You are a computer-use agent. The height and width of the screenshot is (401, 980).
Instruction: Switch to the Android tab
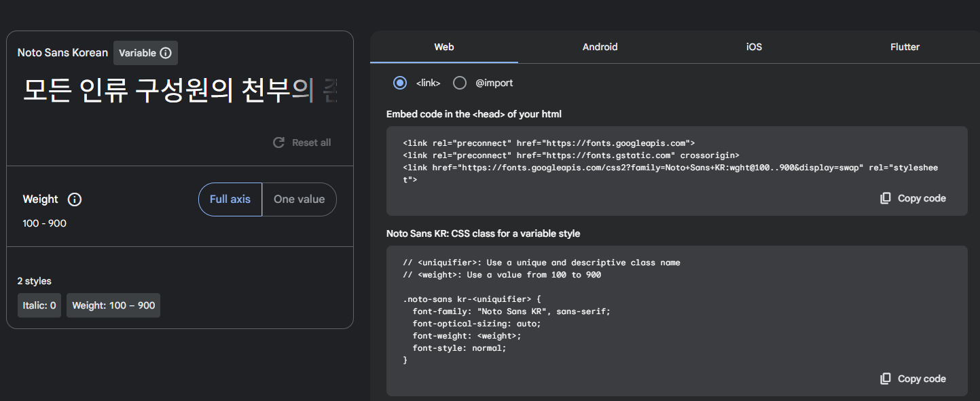(x=600, y=47)
